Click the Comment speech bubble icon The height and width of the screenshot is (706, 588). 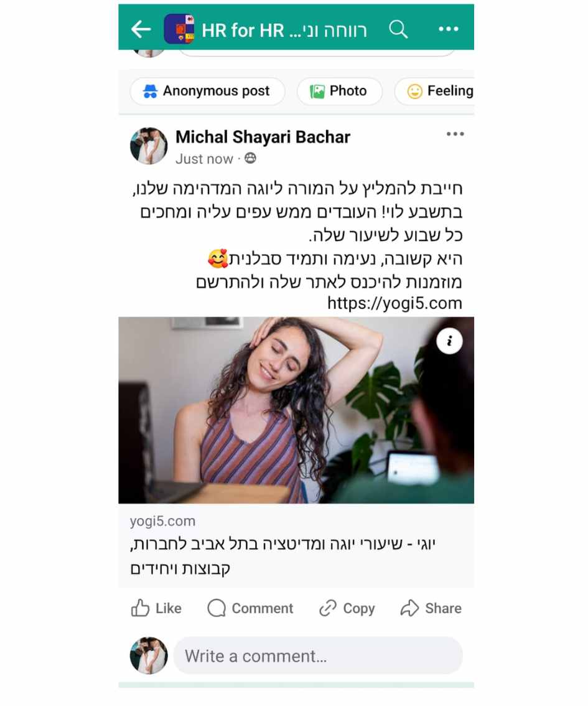(217, 608)
